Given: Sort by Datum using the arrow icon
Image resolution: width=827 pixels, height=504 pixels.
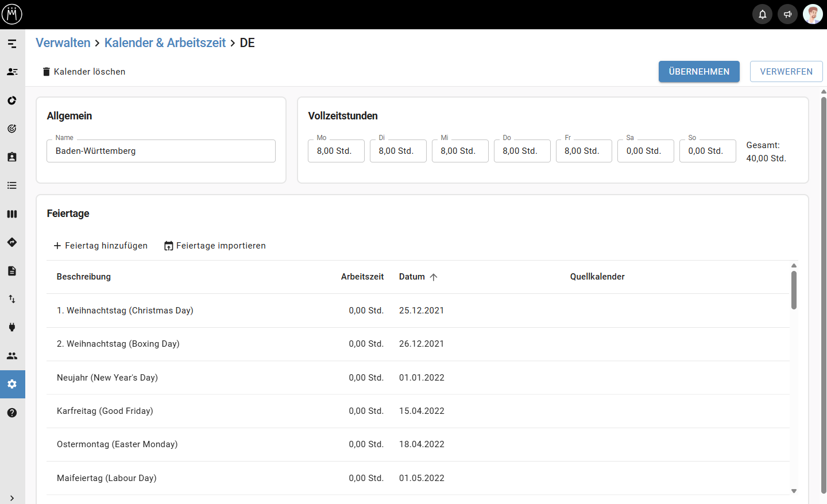Looking at the screenshot, I should click(x=434, y=277).
